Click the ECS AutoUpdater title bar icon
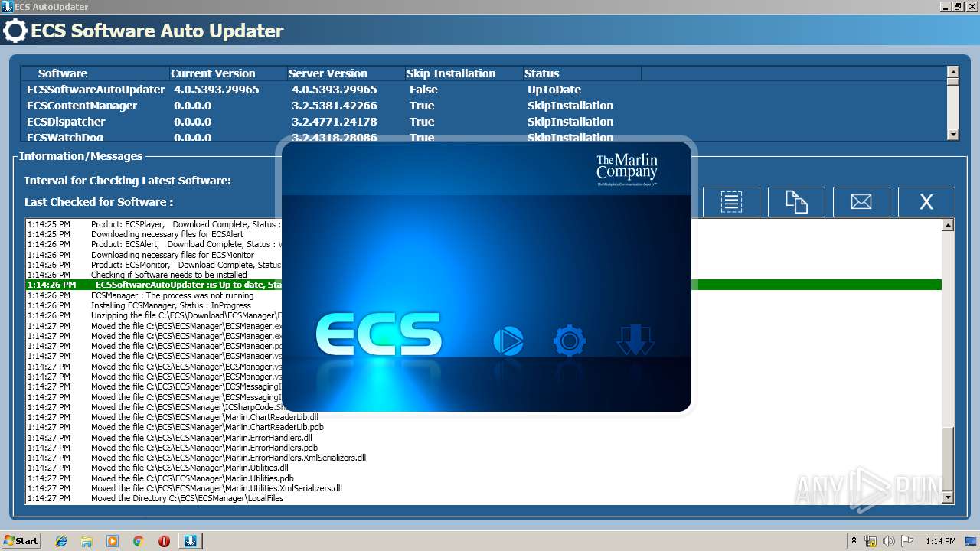The height and width of the screenshot is (551, 980). click(7, 7)
